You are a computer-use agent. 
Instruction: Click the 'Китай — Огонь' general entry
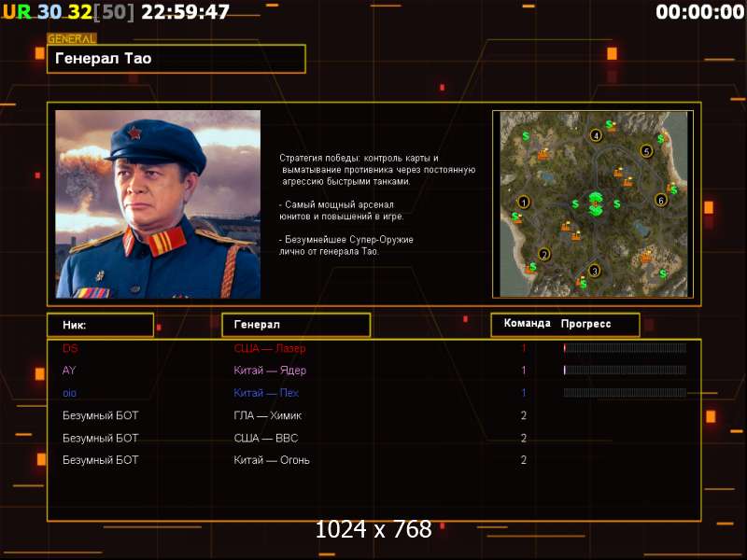[x=272, y=460]
